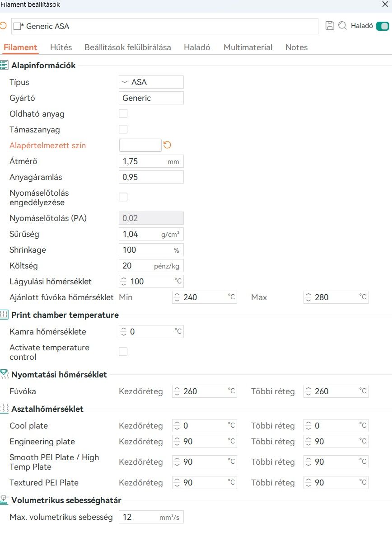The image size is (392, 556).
Task: Open the Típus ASA dropdown
Action: pyautogui.click(x=151, y=82)
